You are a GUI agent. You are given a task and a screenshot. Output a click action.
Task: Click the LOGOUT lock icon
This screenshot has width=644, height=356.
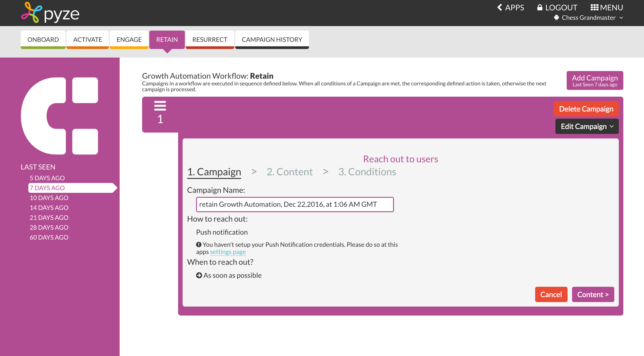pos(539,7)
